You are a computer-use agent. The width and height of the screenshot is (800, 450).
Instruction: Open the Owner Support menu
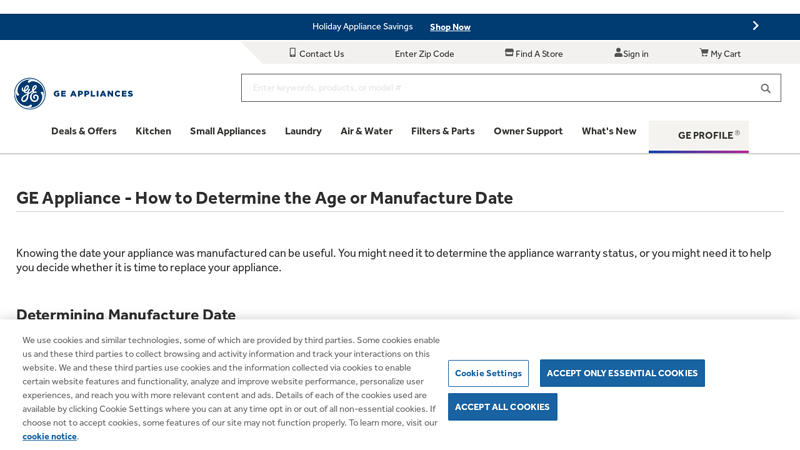(528, 131)
